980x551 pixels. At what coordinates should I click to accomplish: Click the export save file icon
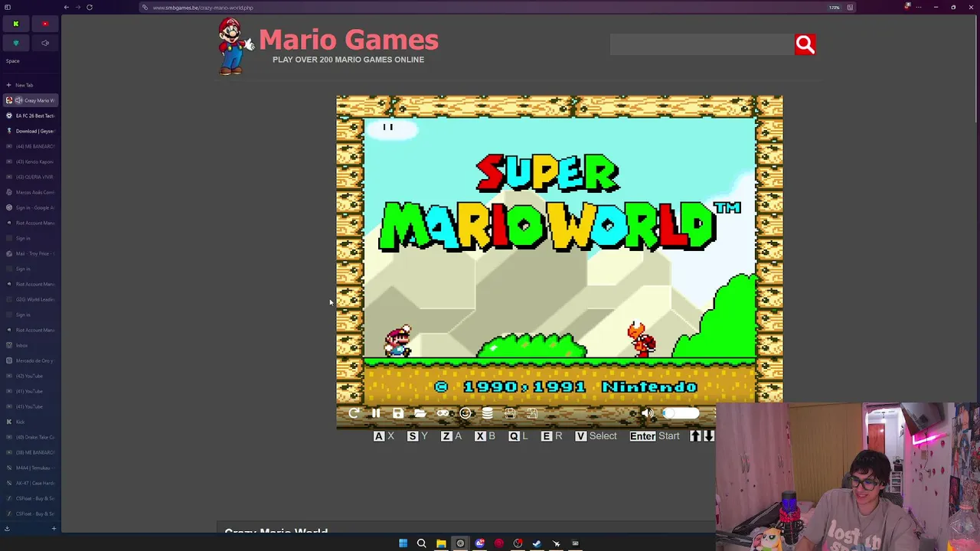(510, 413)
